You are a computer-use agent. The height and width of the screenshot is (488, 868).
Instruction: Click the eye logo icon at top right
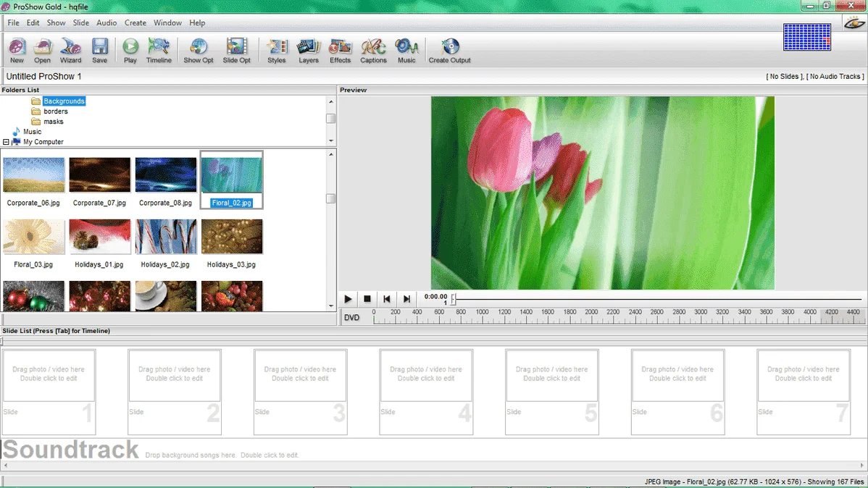pos(855,23)
